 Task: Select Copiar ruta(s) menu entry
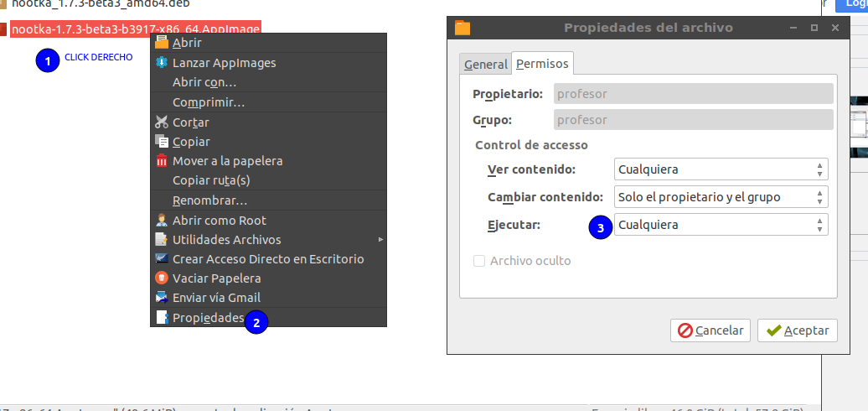tap(211, 180)
